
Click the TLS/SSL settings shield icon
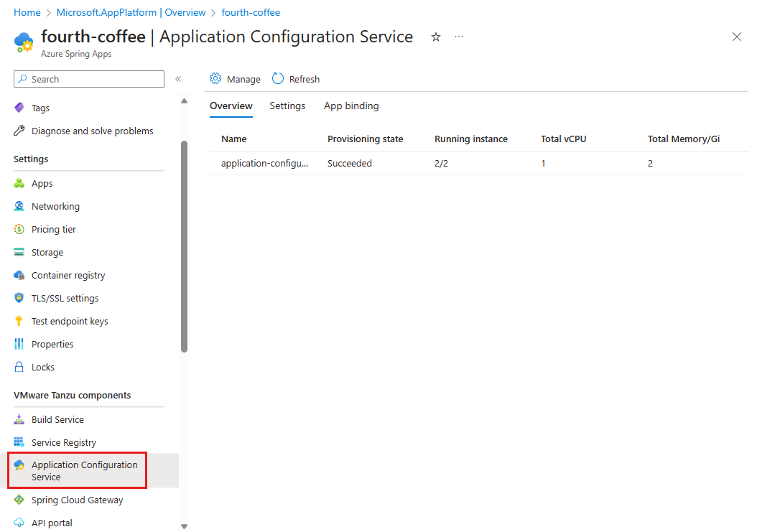coord(19,299)
